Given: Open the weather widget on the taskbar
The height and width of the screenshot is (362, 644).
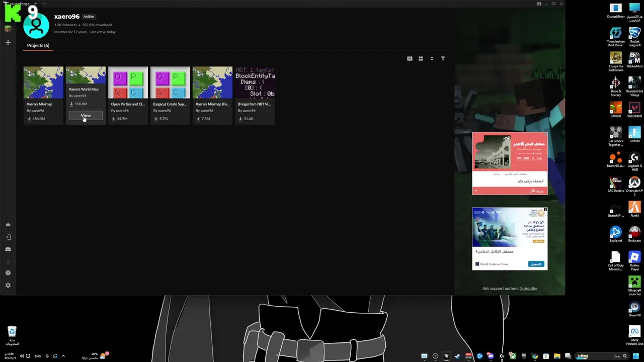Looking at the screenshot, I should click(95, 356).
